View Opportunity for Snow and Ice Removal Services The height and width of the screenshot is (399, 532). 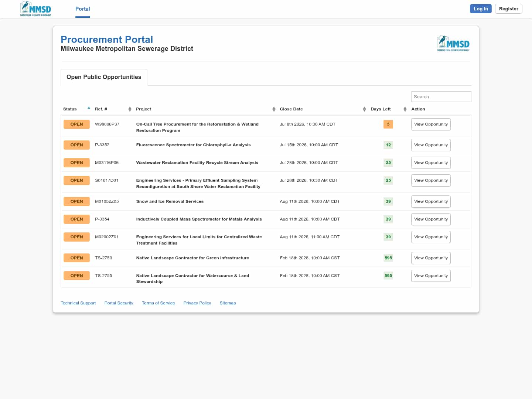pyautogui.click(x=431, y=201)
